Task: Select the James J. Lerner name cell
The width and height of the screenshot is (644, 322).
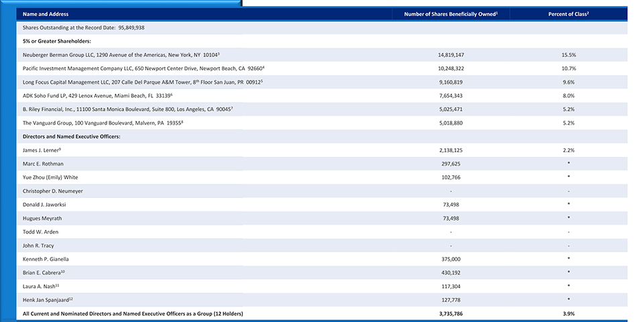Action: click(42, 150)
